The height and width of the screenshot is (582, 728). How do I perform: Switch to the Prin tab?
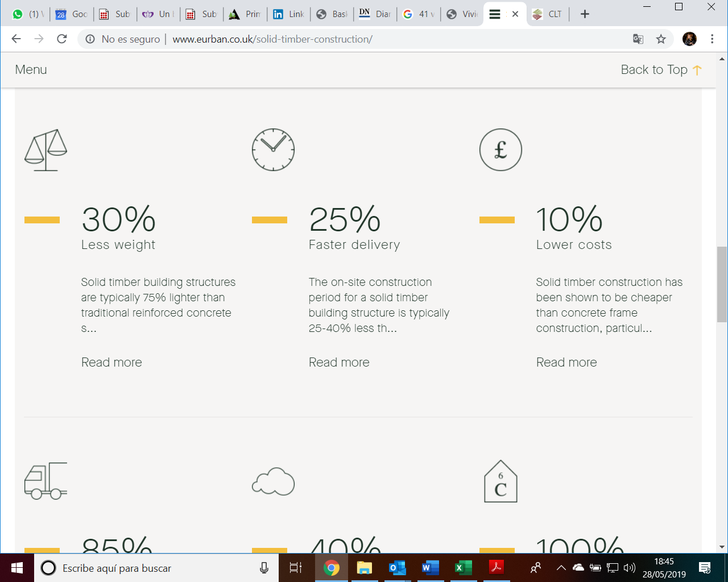point(245,14)
